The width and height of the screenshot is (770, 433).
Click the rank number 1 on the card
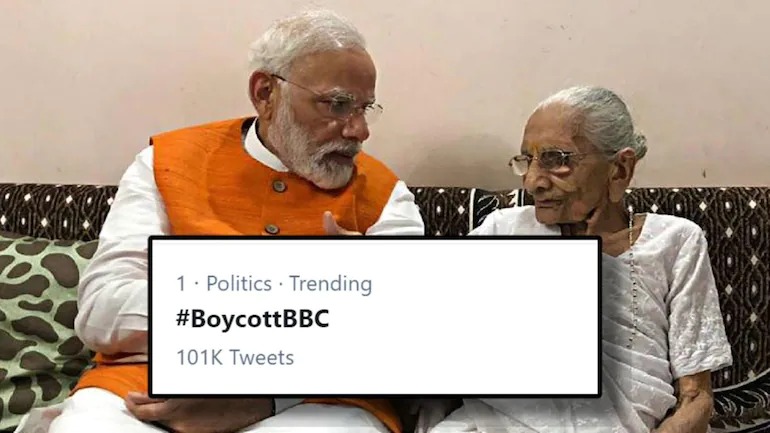tap(181, 284)
